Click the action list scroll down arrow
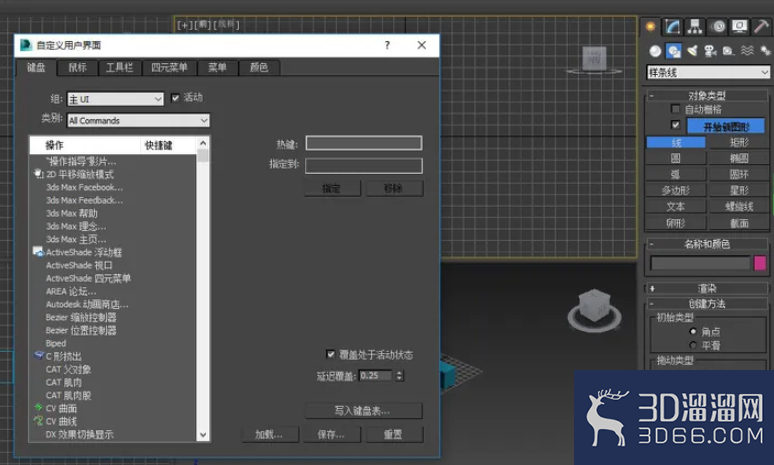 (x=203, y=435)
